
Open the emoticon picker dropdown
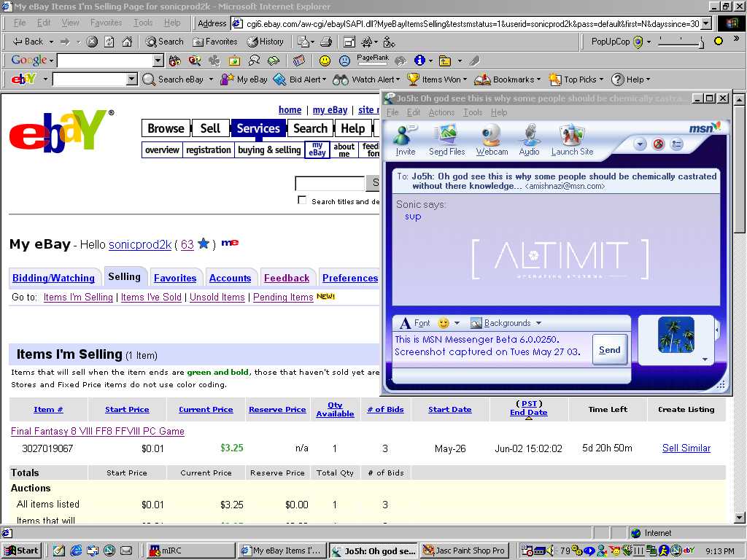pos(457,323)
